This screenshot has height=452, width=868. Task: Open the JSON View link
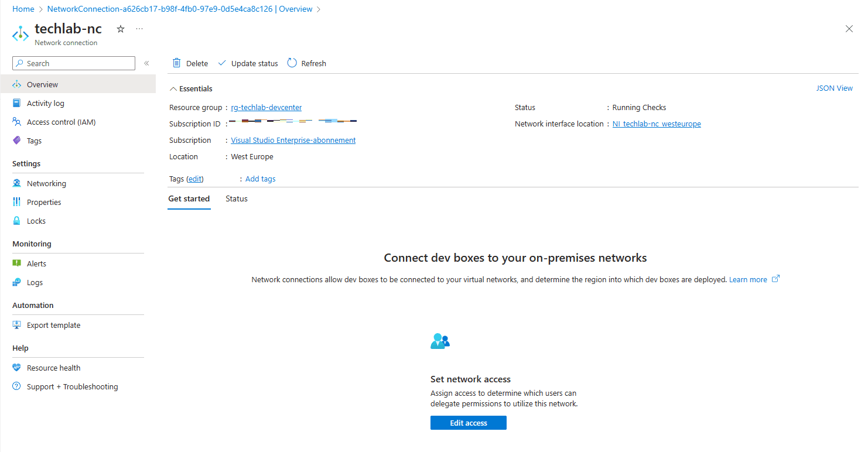tap(834, 88)
